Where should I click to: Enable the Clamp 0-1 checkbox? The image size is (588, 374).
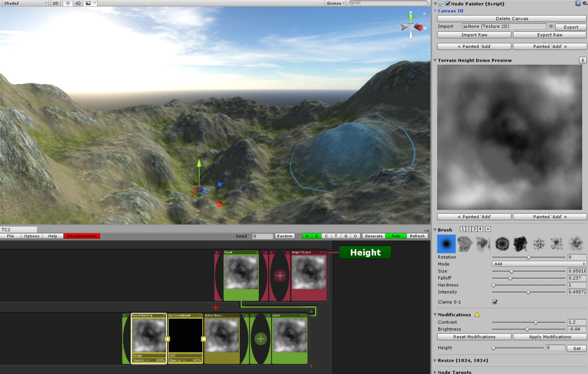[495, 302]
